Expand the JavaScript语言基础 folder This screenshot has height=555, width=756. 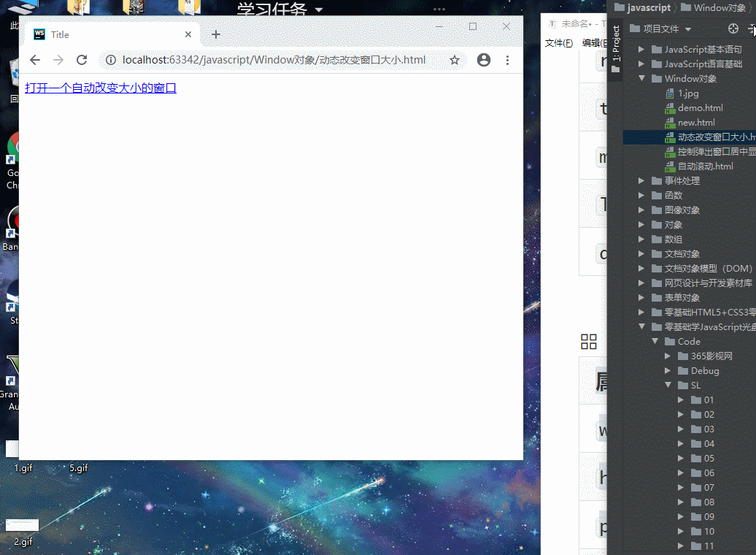click(x=641, y=64)
